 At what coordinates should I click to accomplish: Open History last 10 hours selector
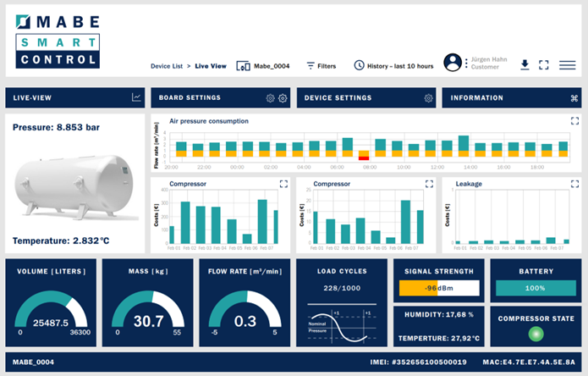(x=393, y=65)
